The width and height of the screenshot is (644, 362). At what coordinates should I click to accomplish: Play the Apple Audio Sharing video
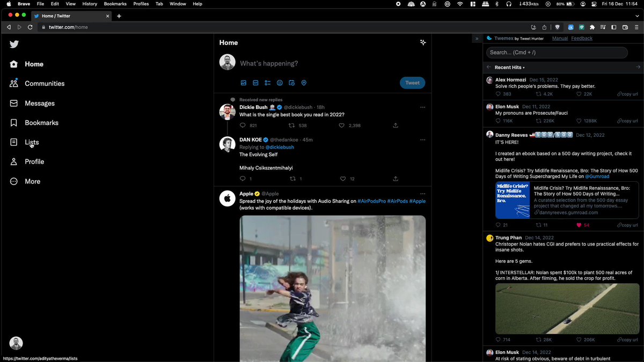click(x=332, y=289)
